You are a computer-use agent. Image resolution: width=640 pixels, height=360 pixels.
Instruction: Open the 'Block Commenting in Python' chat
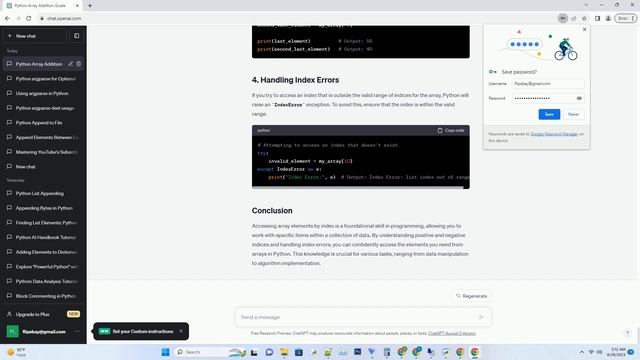43,296
